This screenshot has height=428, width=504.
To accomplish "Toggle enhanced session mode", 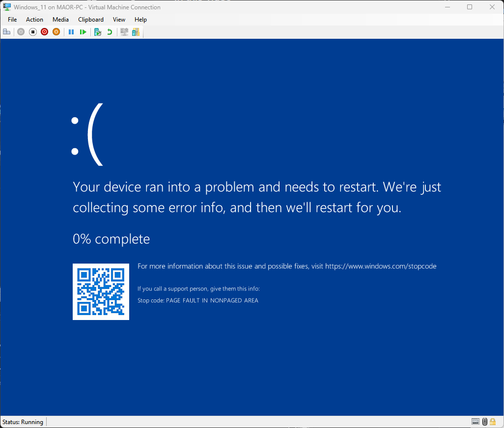I will 124,31.
